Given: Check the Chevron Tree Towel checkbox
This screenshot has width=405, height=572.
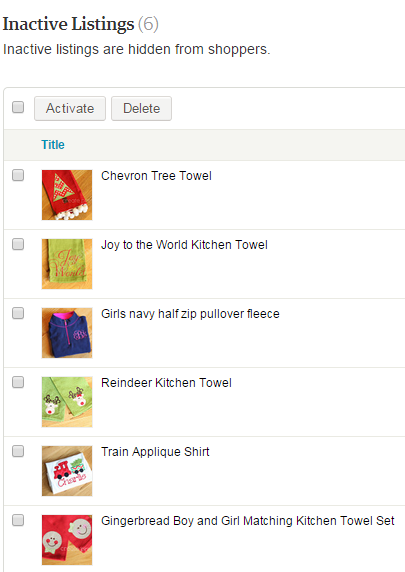Looking at the screenshot, I should click(18, 175).
